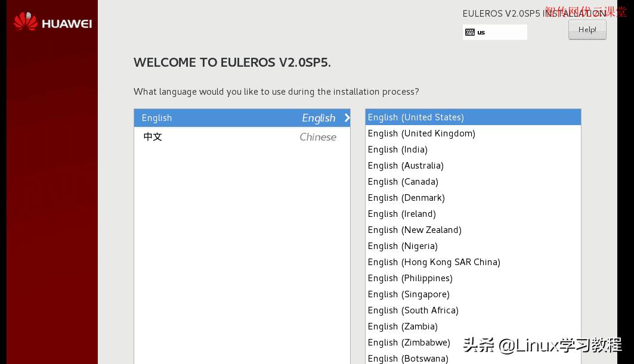This screenshot has height=364, width=634.
Task: Choose English (Philippines) locale
Action: [473, 278]
